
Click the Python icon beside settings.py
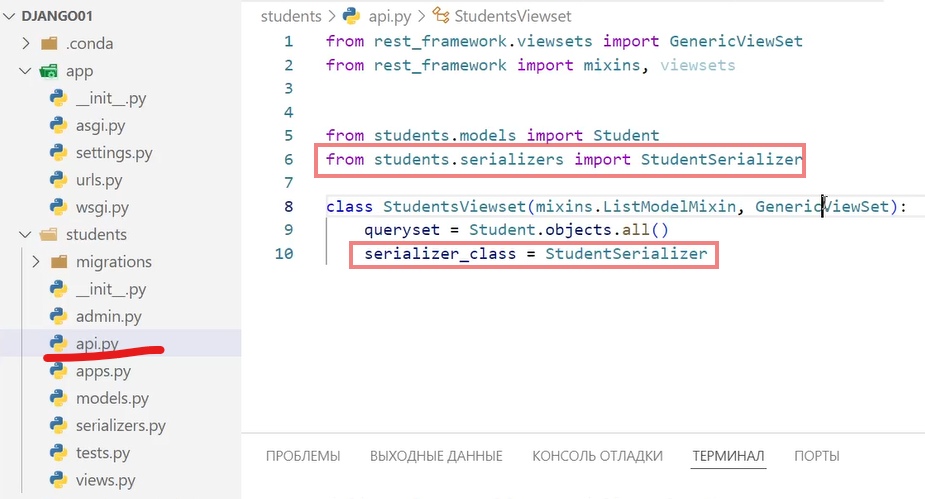(x=58, y=153)
